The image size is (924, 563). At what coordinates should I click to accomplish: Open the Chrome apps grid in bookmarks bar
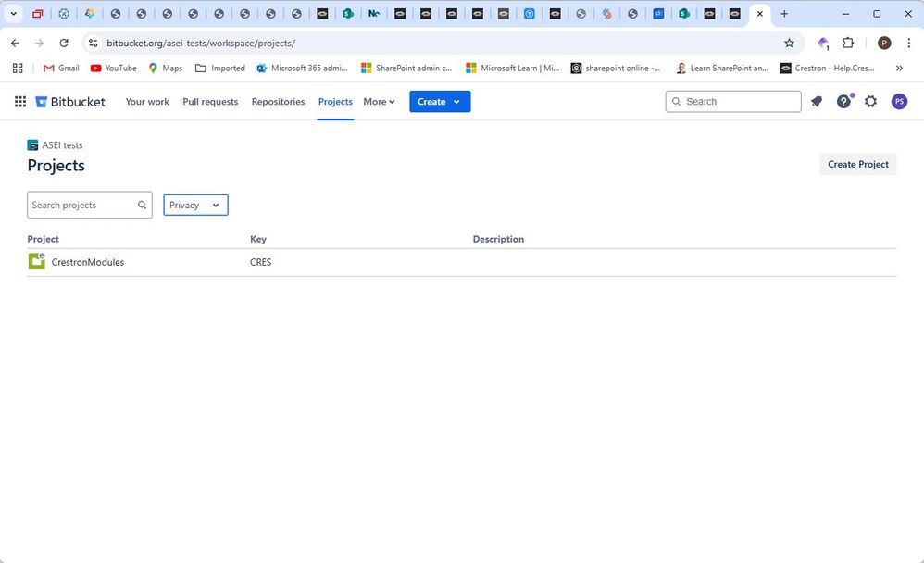pos(18,69)
